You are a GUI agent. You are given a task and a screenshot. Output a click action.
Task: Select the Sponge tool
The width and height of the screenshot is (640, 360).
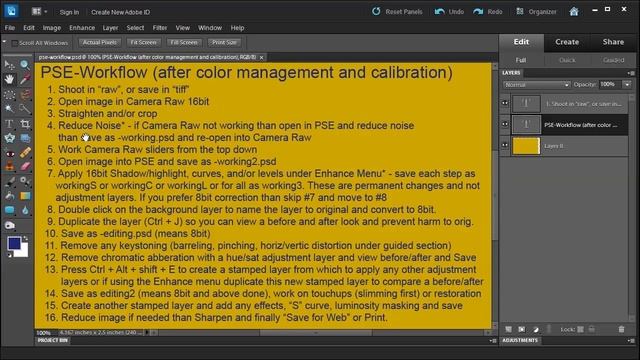tap(9, 225)
